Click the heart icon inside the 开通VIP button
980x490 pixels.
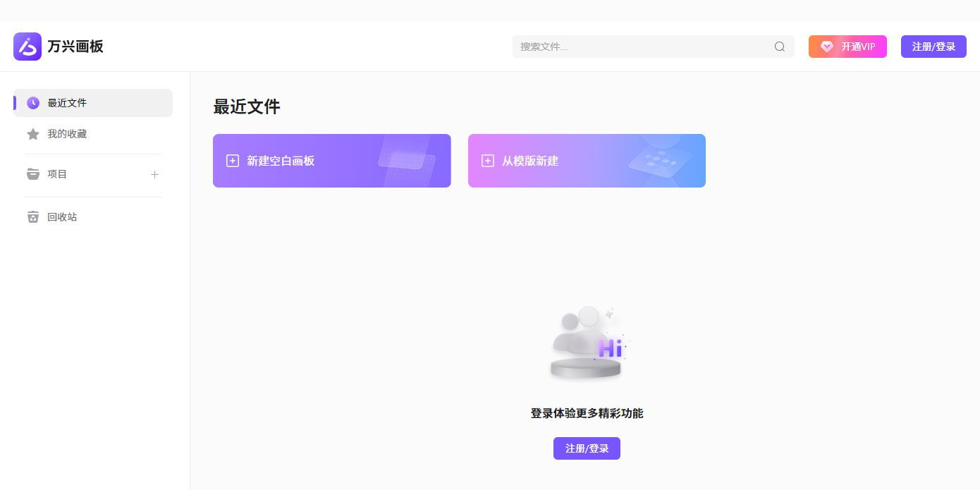826,46
